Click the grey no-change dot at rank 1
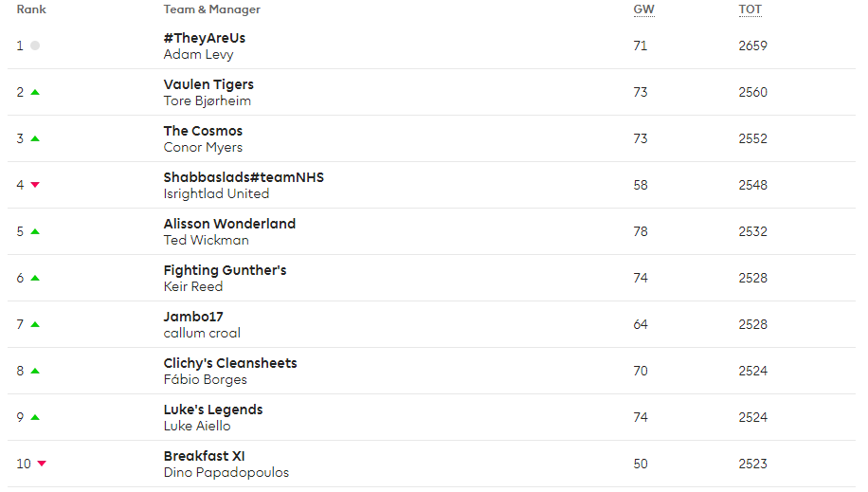The image size is (868, 492). [x=35, y=46]
